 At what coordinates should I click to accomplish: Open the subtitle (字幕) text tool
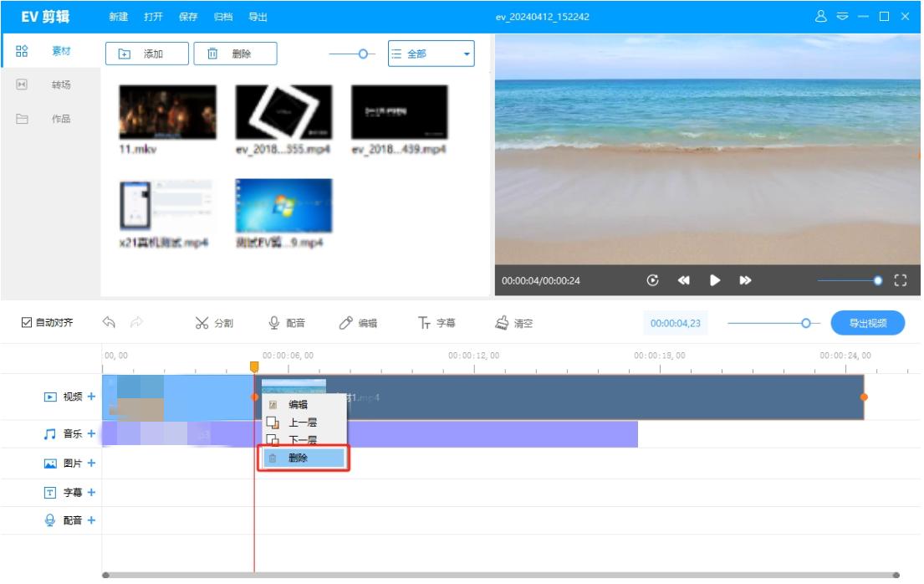pyautogui.click(x=436, y=324)
